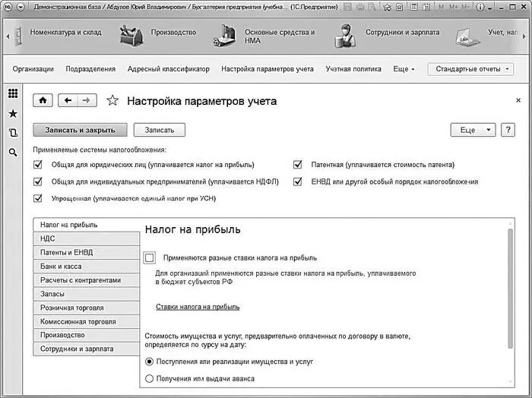Click the print preview icon in title bar
The height and width of the screenshot is (398, 532).
[x=372, y=7]
